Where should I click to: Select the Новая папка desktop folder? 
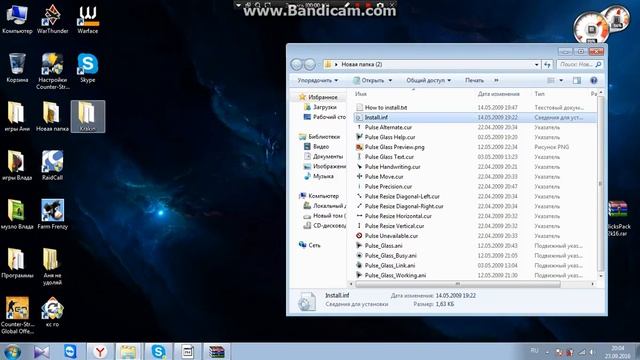(x=52, y=116)
